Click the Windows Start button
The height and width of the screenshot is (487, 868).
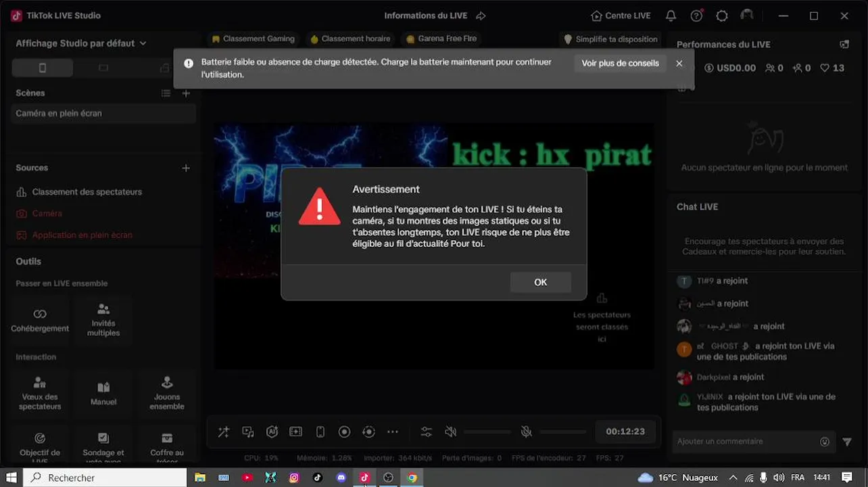pos(11,478)
